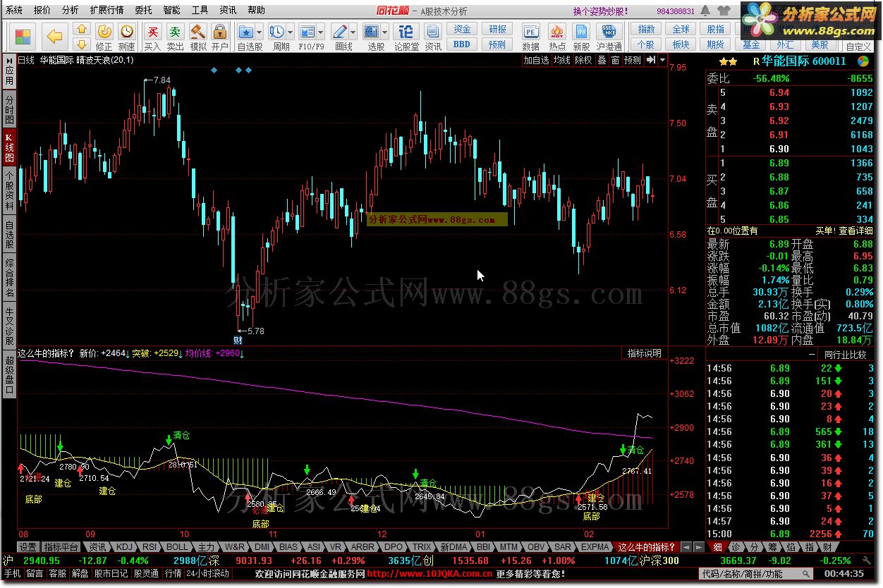Expand the 画线 drawing dropdown arrow
Image resolution: width=883 pixels, height=588 pixels.
(353, 32)
